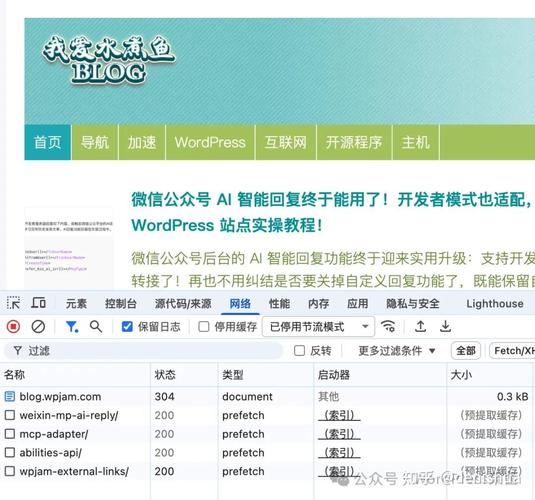This screenshot has height=500, width=535.
Task: Open the 隐私与安全 tab
Action: click(x=413, y=303)
